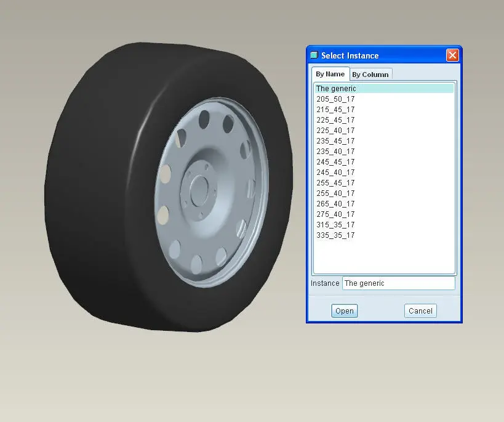Close the Select Instance dialog
The width and height of the screenshot is (504, 422).
(452, 55)
